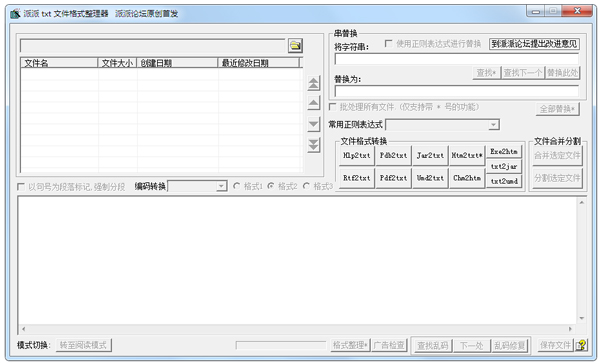Click the 转至阅读模式 button
Image resolution: width=600 pixels, height=364 pixels.
point(83,345)
